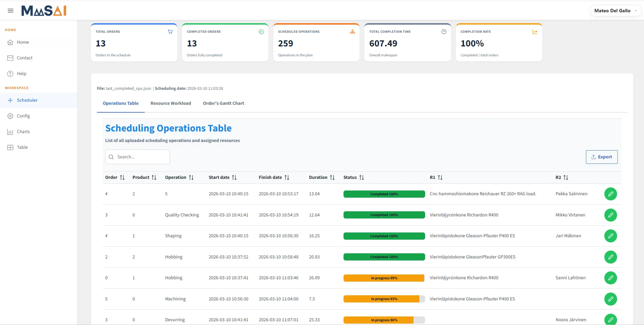Click edit pencil for Sanni Lahtinen row
644x325 pixels.
point(611,278)
